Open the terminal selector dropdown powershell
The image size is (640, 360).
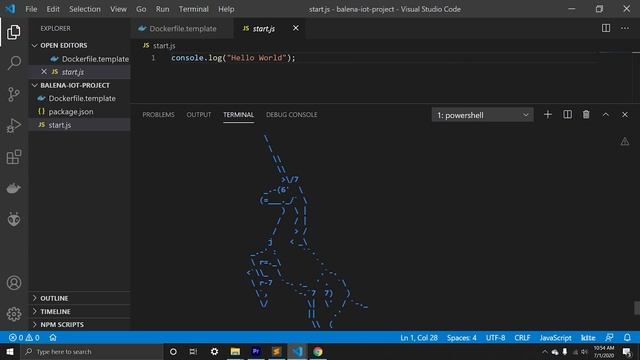pyautogui.click(x=482, y=115)
